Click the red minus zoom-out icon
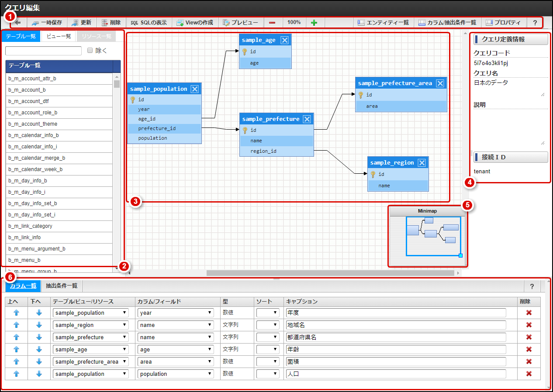Image resolution: width=553 pixels, height=392 pixels. 272,22
